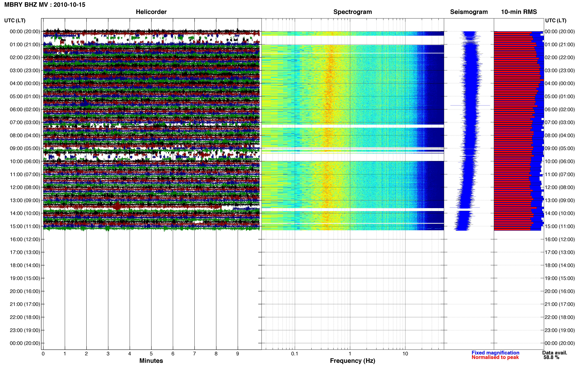This screenshot has height=368, width=588.
Task: Click Helicorder time label 12:00 (08:00)
Action: [25, 187]
